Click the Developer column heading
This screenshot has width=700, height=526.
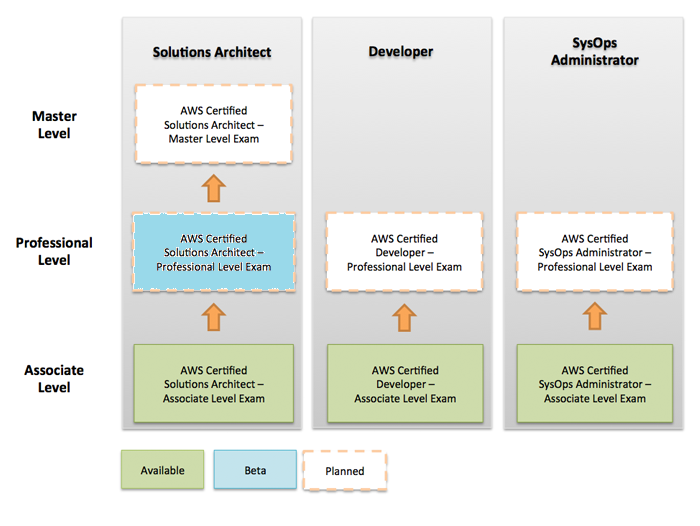coord(405,51)
